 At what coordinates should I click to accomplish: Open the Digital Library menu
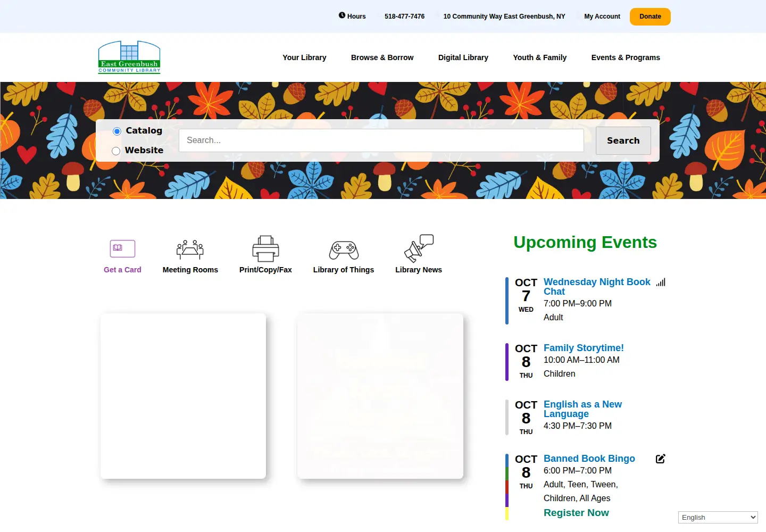pos(463,57)
